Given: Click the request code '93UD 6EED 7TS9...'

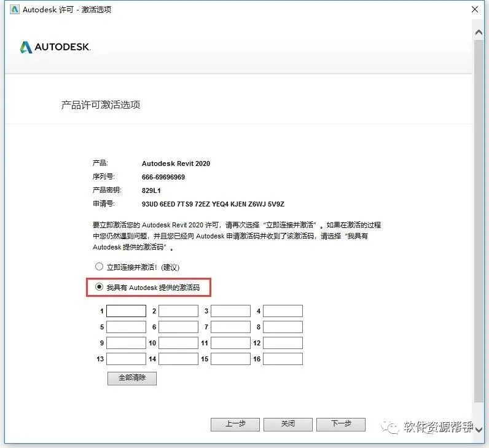Looking at the screenshot, I should point(213,204).
